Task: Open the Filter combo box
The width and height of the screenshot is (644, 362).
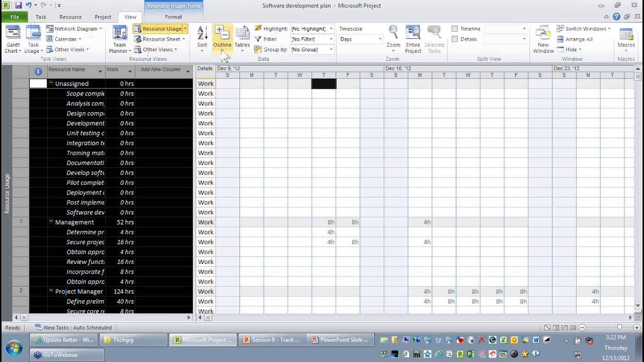Action: 312,39
